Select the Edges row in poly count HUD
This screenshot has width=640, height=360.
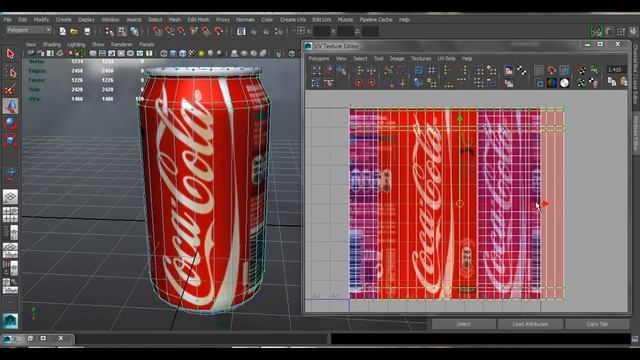[x=86, y=71]
